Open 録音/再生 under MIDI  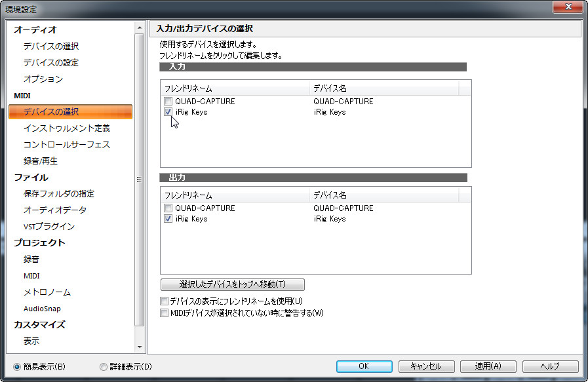pyautogui.click(x=41, y=161)
